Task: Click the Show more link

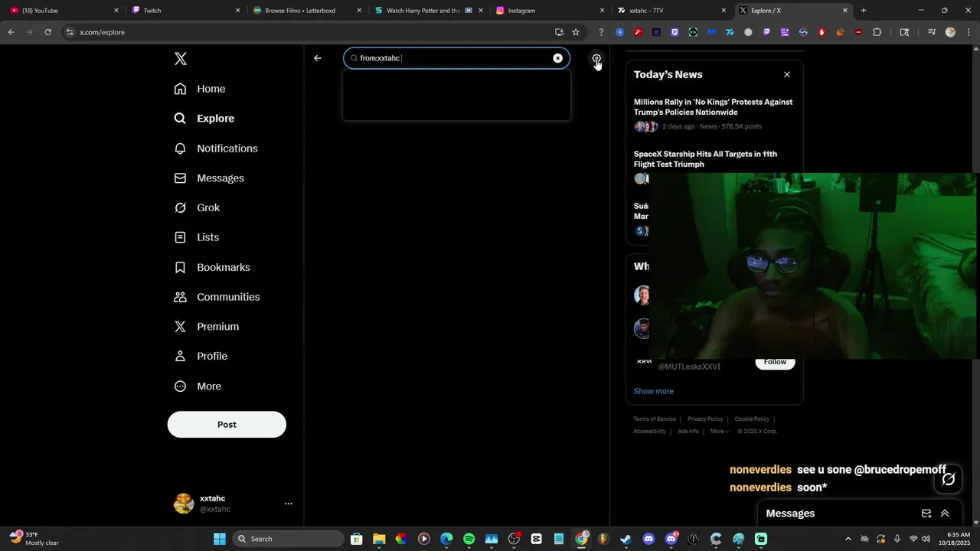Action: tap(653, 391)
